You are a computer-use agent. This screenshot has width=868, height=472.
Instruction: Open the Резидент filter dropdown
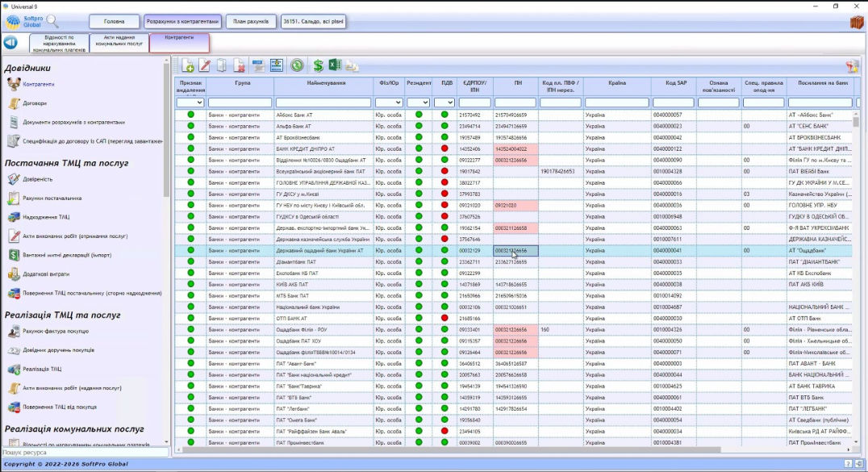(x=418, y=102)
